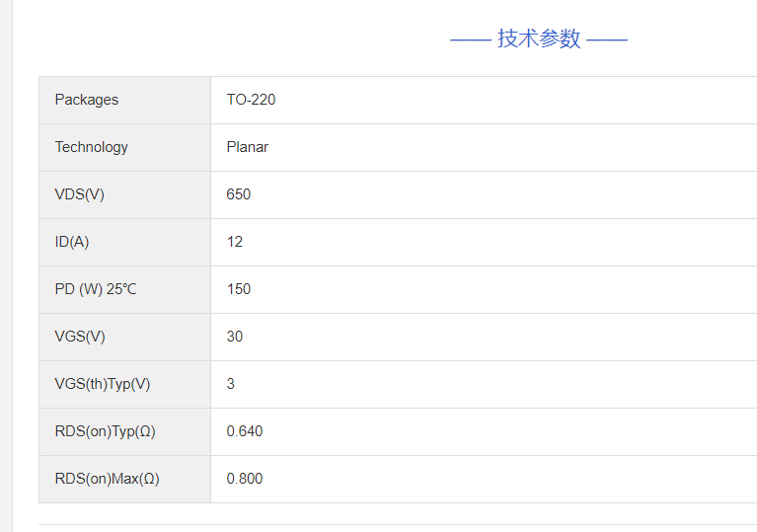757x532 pixels.
Task: Select the 0.800 RDS(on) max value
Action: point(245,479)
